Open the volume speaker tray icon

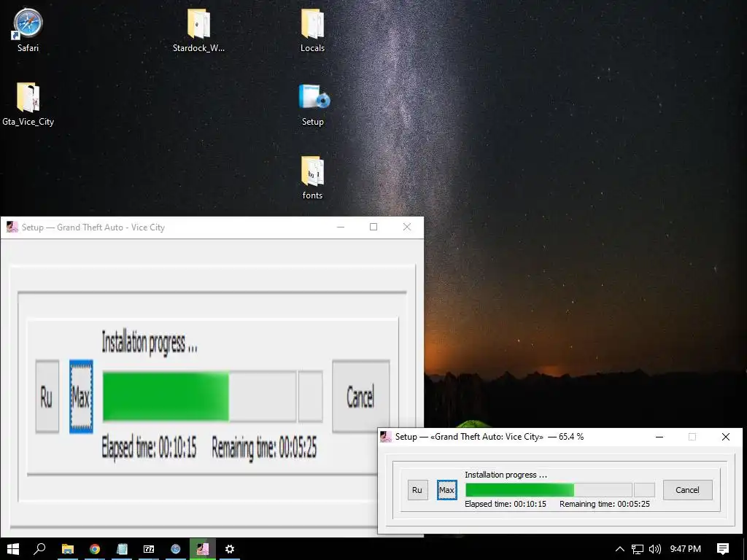655,549
